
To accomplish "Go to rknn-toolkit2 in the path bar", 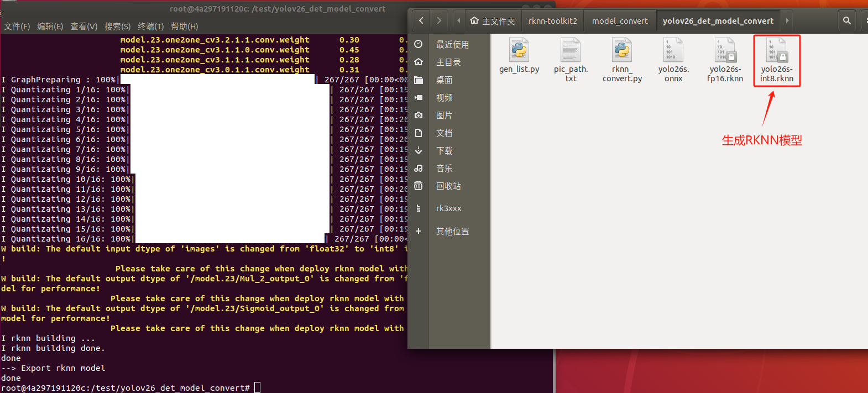I will [552, 21].
